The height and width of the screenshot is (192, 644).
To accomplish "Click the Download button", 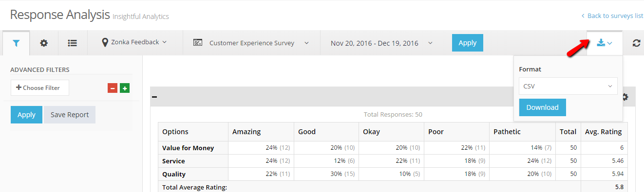I will [x=542, y=107].
